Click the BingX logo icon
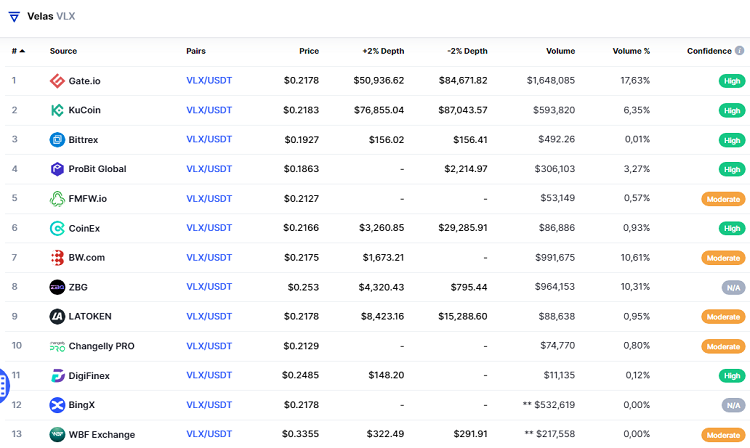The height and width of the screenshot is (448, 750). pos(57,405)
